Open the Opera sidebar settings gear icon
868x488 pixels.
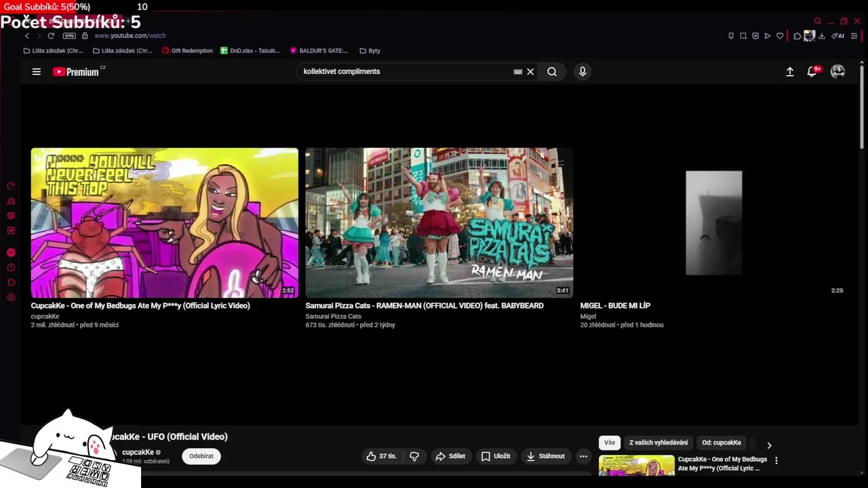(11, 298)
